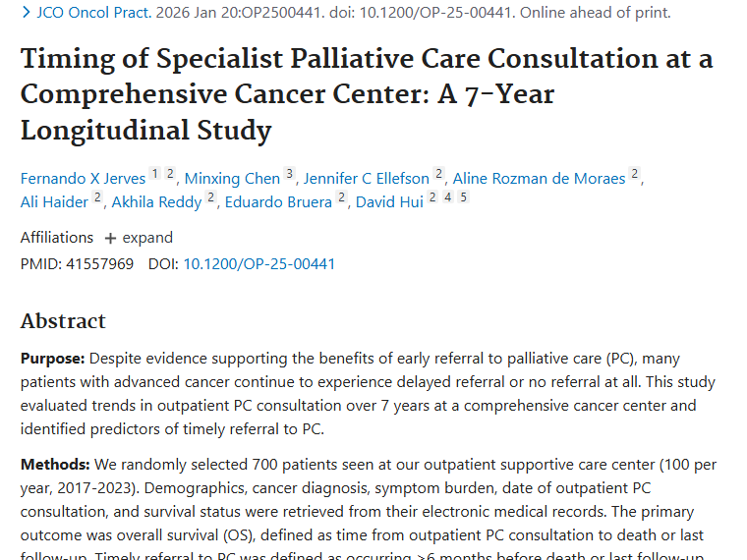Screen dimensions: 747x560
Task: Click affiliation superscript 5 beside David Hui
Action: (x=463, y=198)
